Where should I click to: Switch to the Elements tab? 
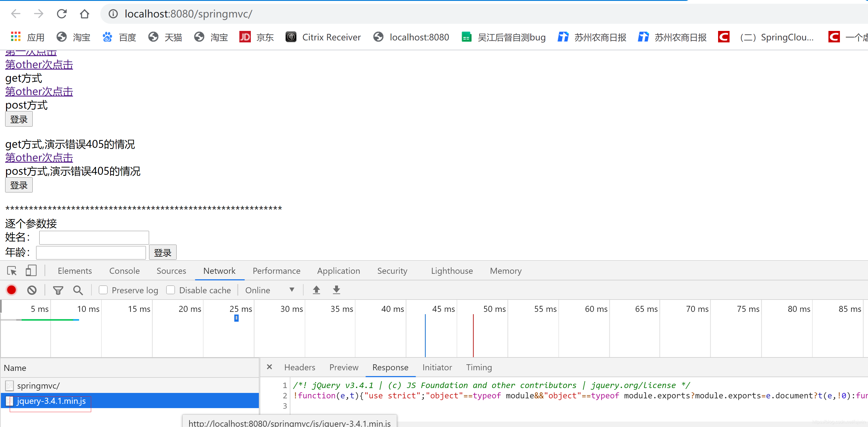coord(75,271)
